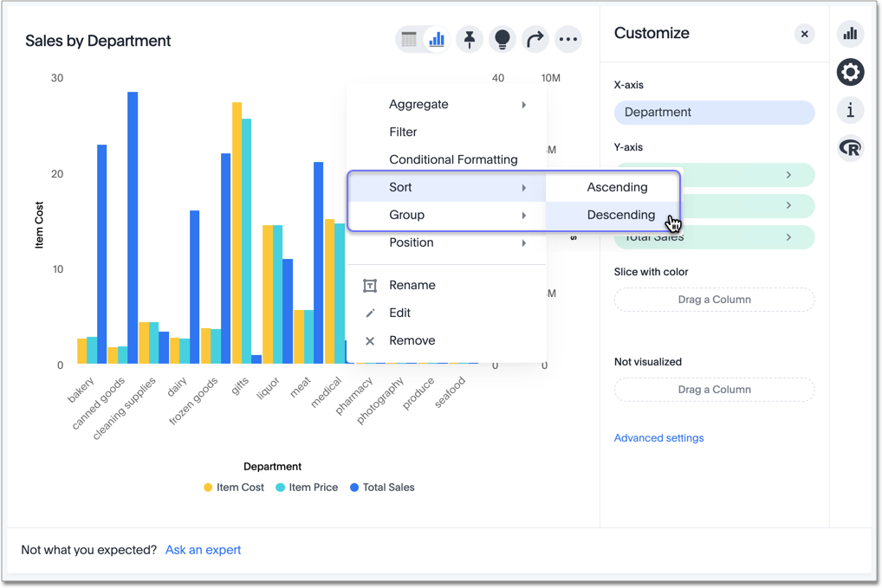This screenshot has height=588, width=882.
Task: Open the more options ellipsis menu
Action: click(x=568, y=39)
